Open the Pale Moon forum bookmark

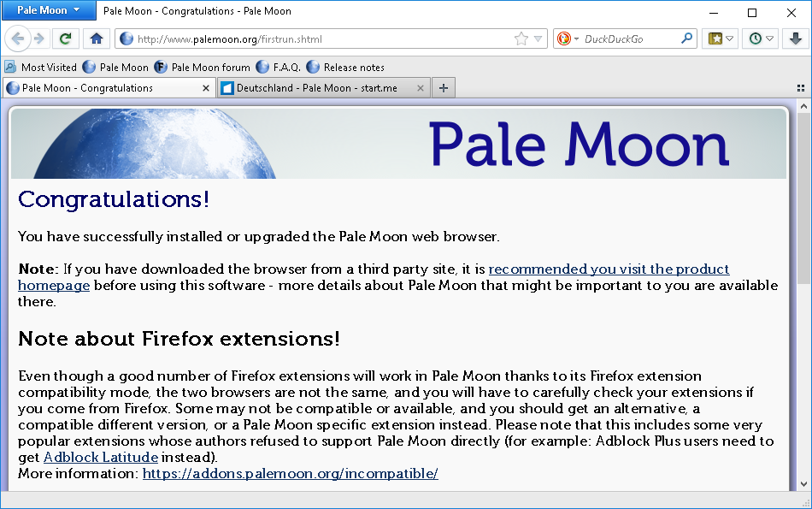point(202,68)
